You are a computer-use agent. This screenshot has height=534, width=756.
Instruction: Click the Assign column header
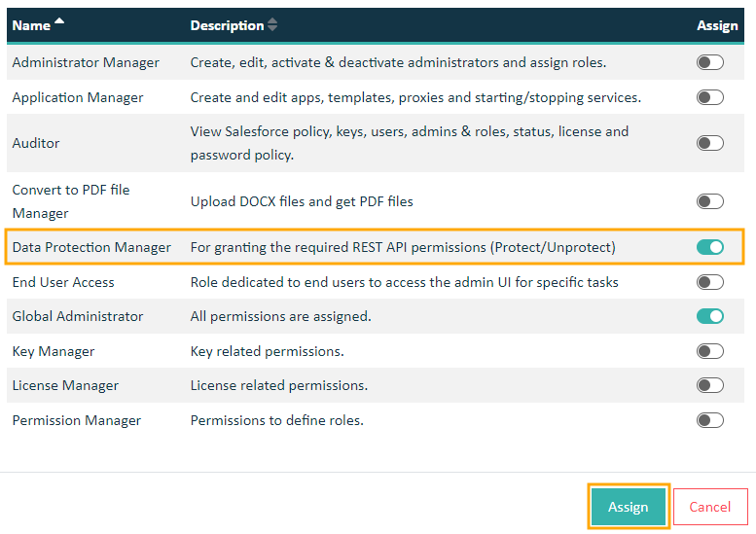pos(717,25)
